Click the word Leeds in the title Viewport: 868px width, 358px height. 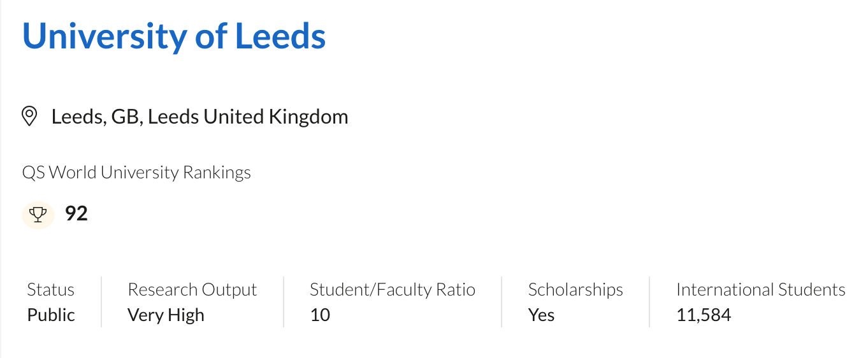pyautogui.click(x=280, y=36)
